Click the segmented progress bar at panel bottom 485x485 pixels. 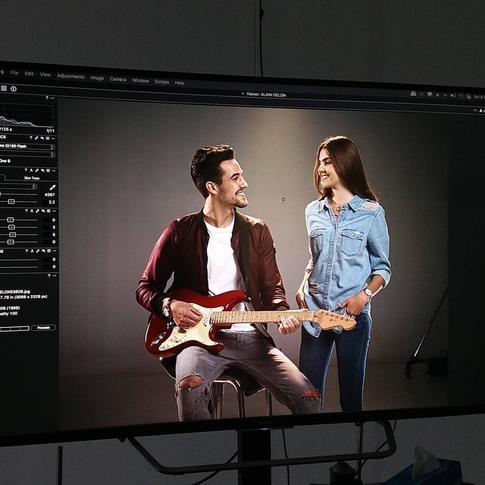pos(14,329)
